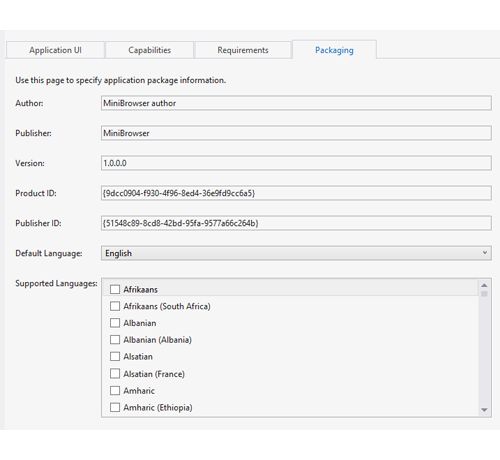Select the Requirements tab
This screenshot has height=460, width=500.
(x=243, y=50)
